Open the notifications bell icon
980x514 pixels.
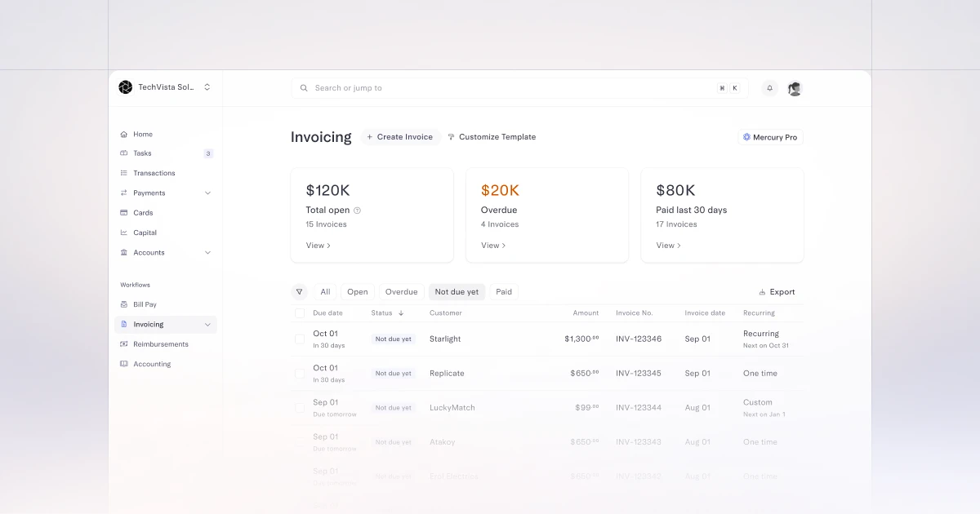[768, 88]
